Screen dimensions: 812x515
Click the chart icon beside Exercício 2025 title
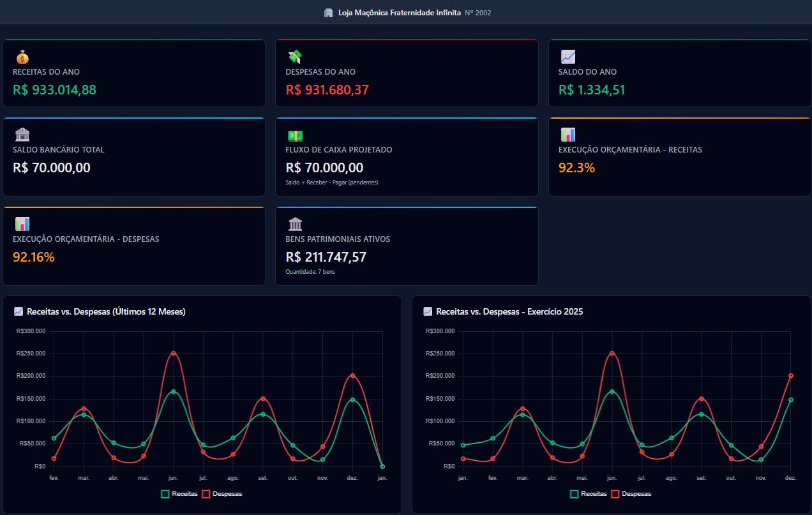(x=426, y=311)
